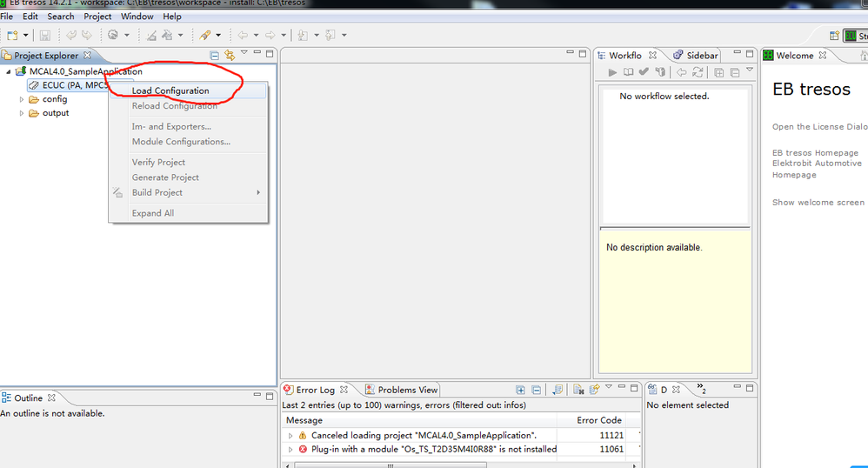Open the File menu
The height and width of the screenshot is (468, 868).
7,17
